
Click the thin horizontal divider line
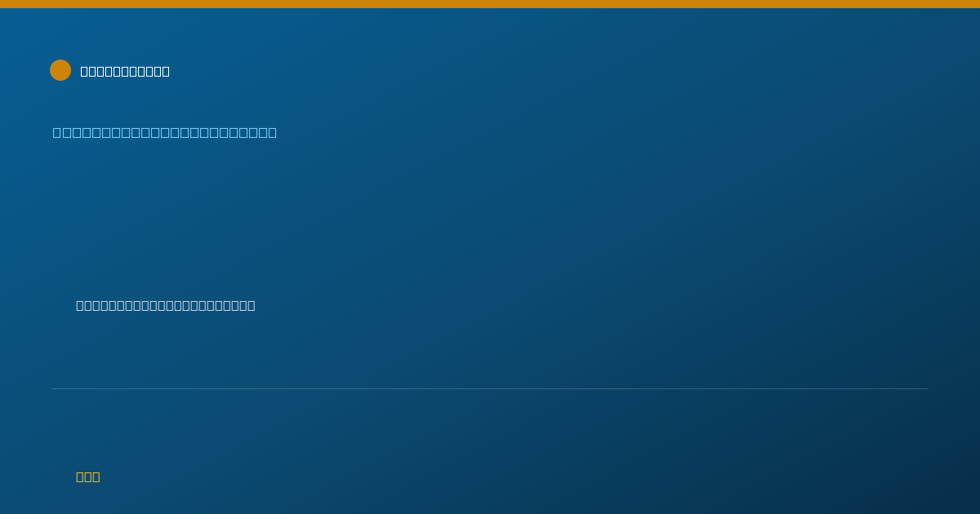(490, 388)
